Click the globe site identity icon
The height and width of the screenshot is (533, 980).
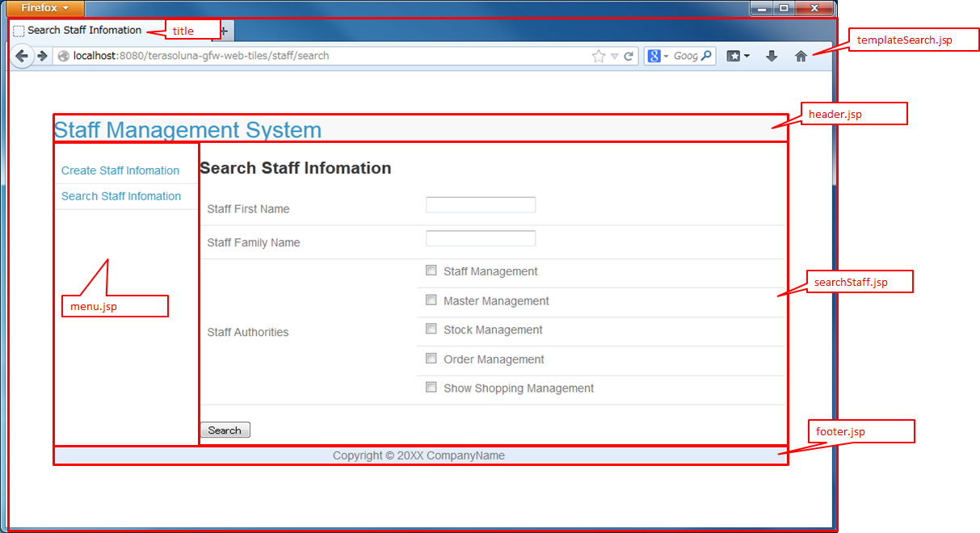(63, 57)
